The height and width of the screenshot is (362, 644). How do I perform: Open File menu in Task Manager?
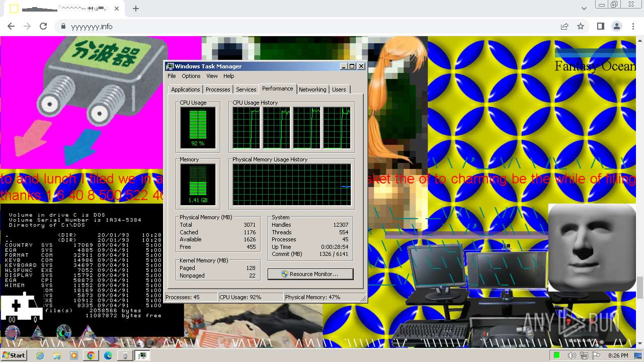[x=172, y=76]
